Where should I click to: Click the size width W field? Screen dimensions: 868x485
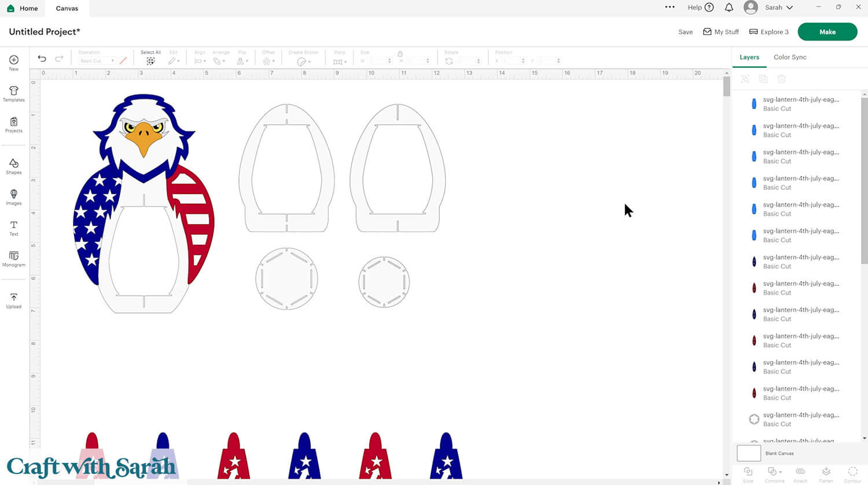377,61
